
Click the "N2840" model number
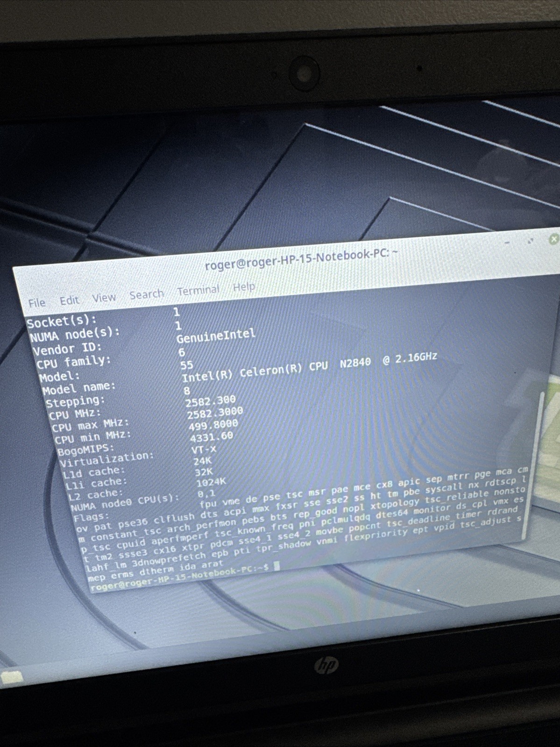355,362
